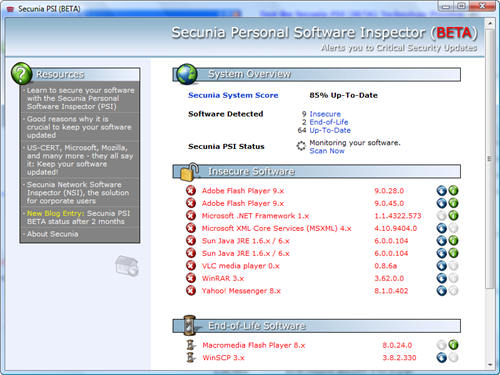The height and width of the screenshot is (375, 500).
Task: Open the Up-To-Date count link
Action: tap(330, 130)
